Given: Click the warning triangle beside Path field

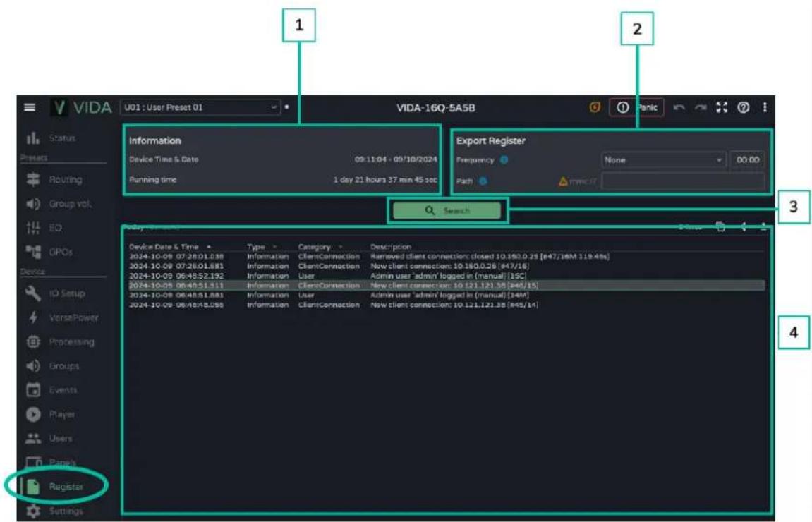Looking at the screenshot, I should (x=563, y=181).
